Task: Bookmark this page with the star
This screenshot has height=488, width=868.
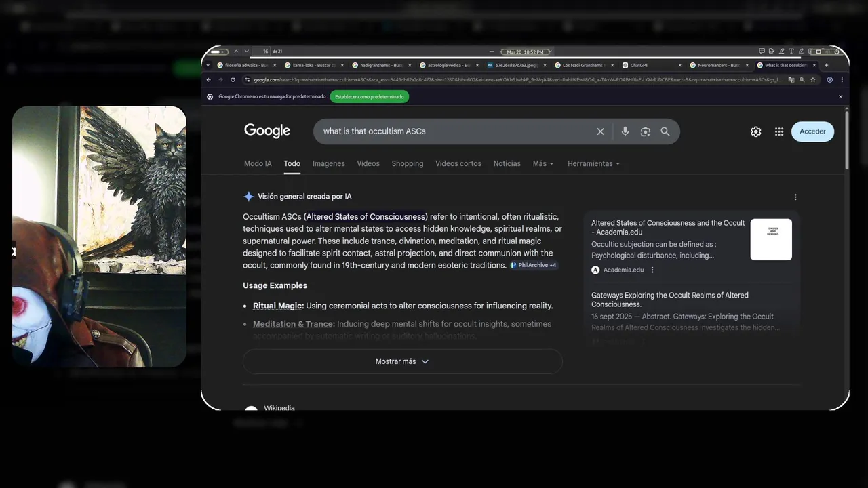Action: pos(813,79)
